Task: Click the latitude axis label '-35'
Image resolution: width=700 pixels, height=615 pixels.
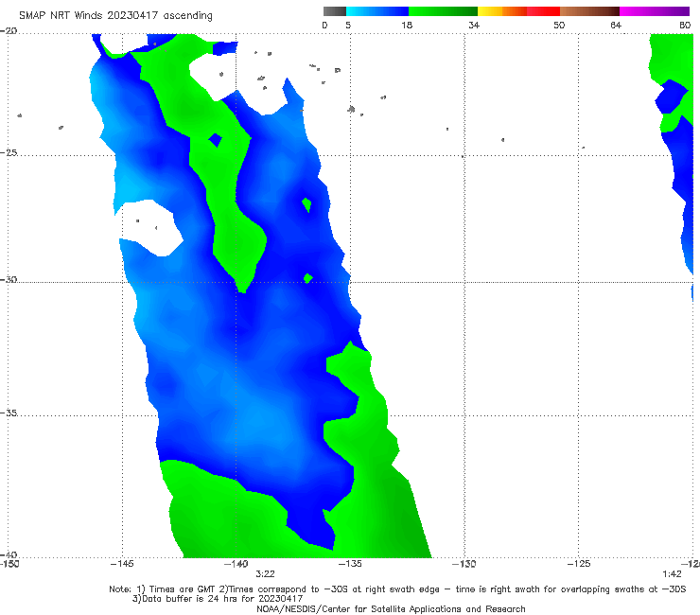Action: coord(9,413)
